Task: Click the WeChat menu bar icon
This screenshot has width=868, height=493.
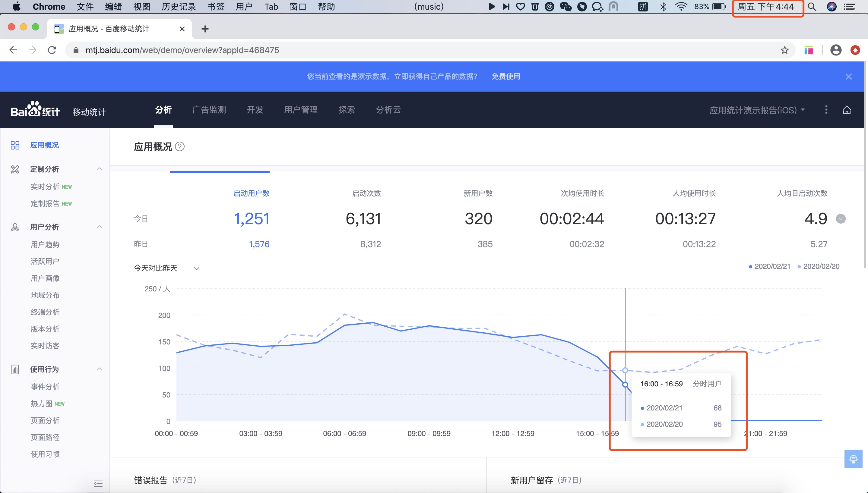Action: click(x=565, y=6)
